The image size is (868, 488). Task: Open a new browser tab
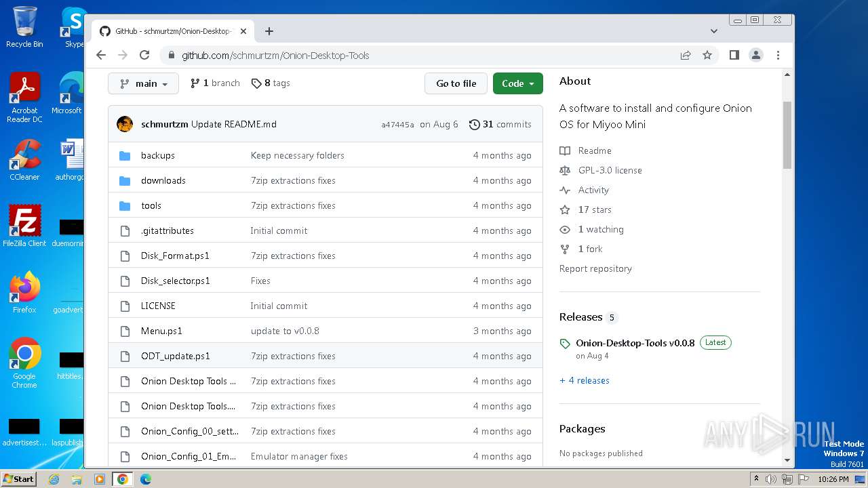click(269, 31)
